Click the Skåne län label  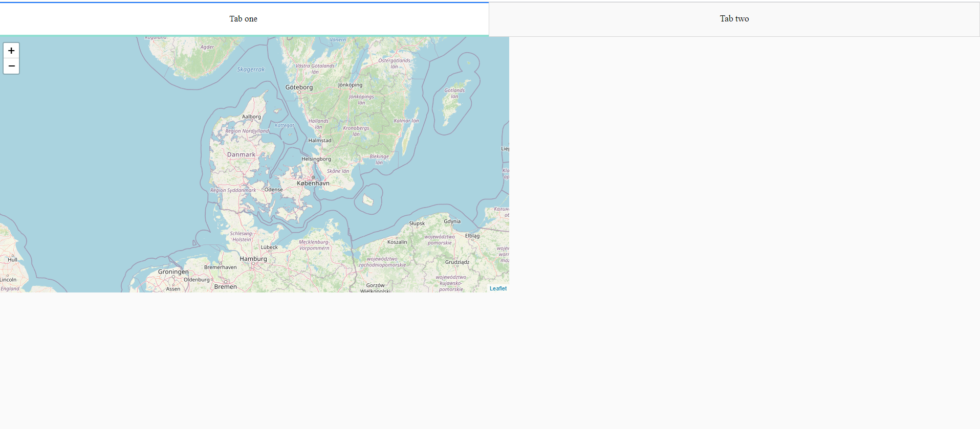(x=338, y=171)
